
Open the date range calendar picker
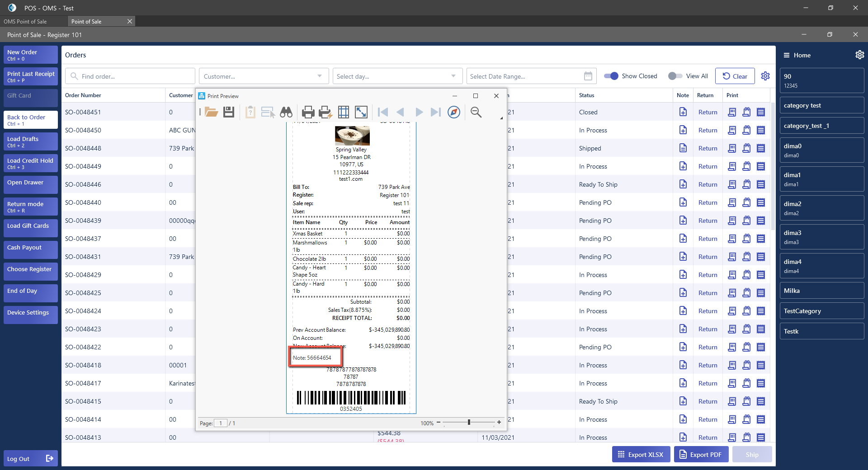point(588,76)
